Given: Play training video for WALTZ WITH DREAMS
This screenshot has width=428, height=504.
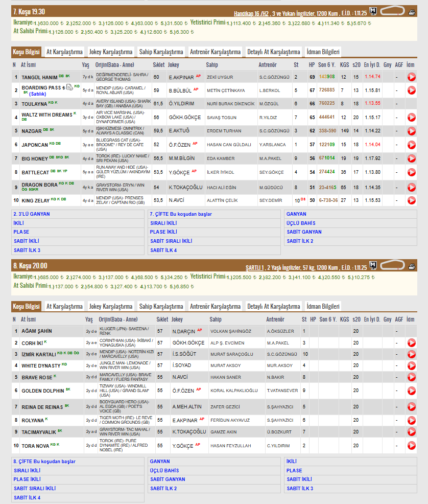Looking at the screenshot, I should point(411,118).
